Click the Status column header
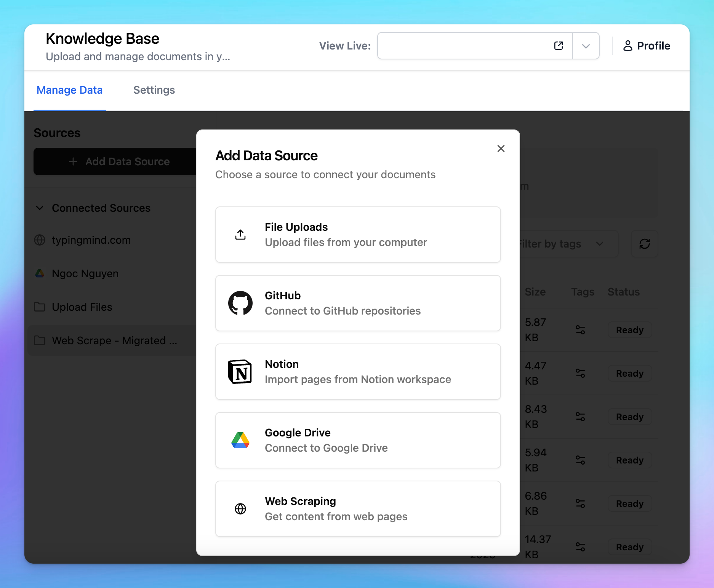 (x=624, y=292)
